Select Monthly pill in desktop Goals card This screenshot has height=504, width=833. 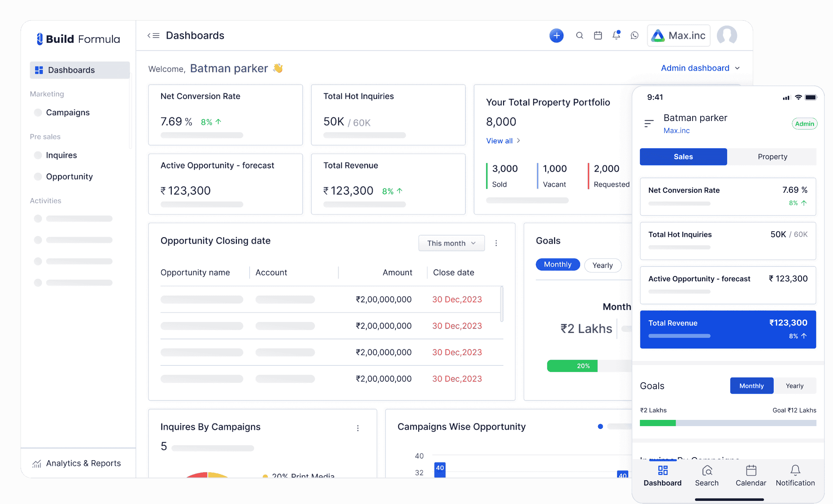(x=558, y=264)
